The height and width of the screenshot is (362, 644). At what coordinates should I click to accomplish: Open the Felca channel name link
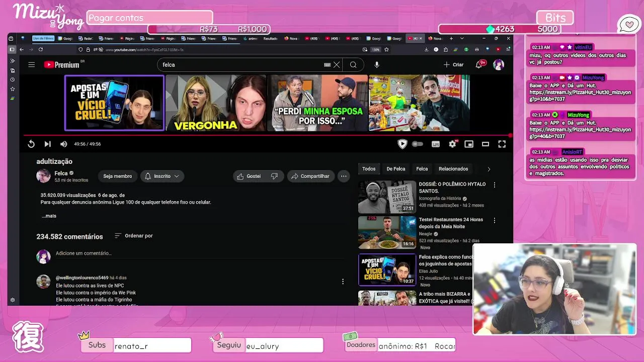[61, 173]
